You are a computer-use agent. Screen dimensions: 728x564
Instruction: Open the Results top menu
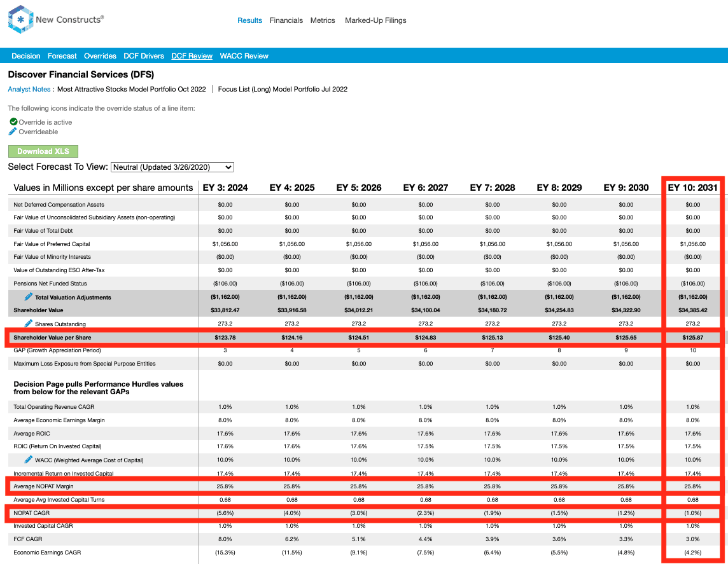250,20
